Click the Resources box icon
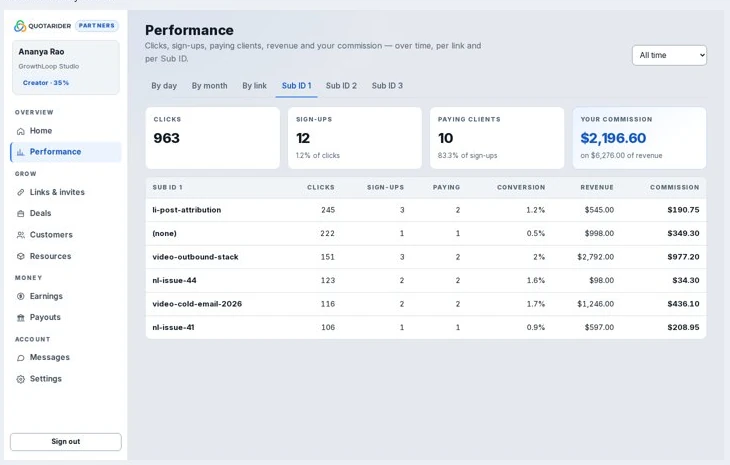 20,256
